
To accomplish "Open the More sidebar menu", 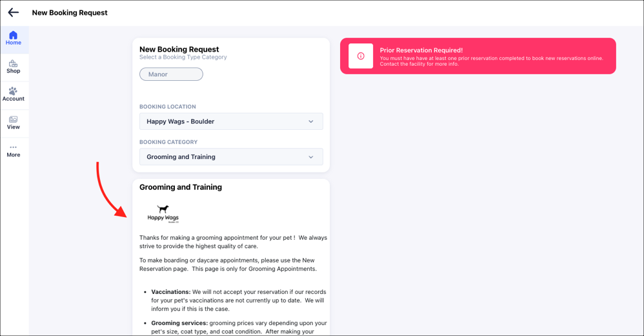I will pos(14,151).
